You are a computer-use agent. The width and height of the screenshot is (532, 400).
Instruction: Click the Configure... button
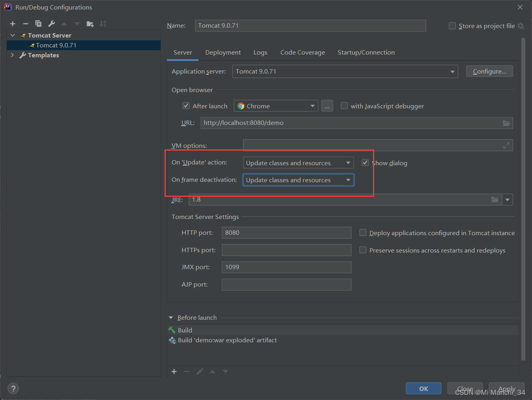(x=489, y=72)
